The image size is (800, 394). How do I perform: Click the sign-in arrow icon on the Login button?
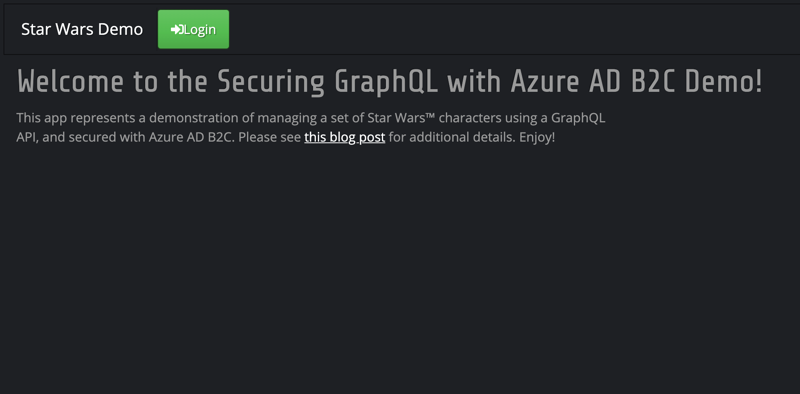tap(177, 30)
